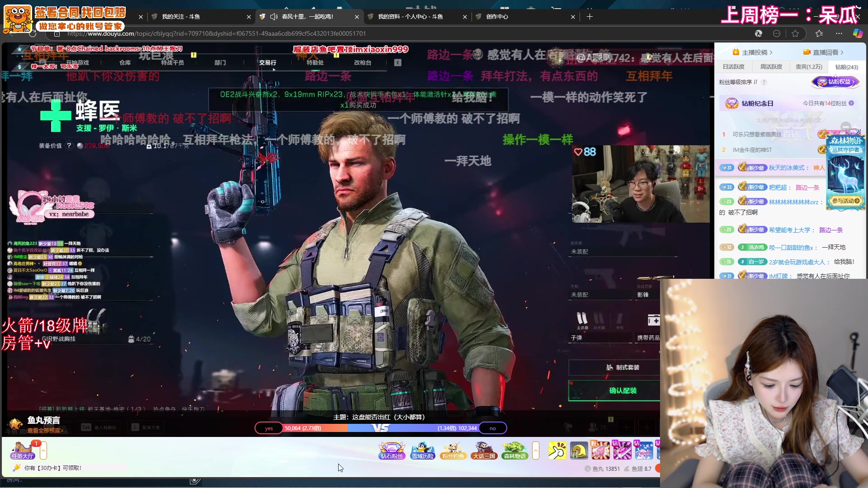Minimize the 森林物语 floating banner
868x488 pixels.
(845, 127)
